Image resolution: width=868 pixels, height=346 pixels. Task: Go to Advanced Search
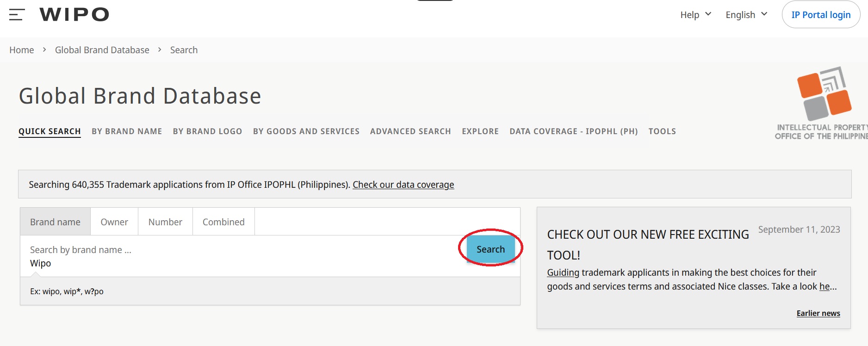(x=410, y=131)
